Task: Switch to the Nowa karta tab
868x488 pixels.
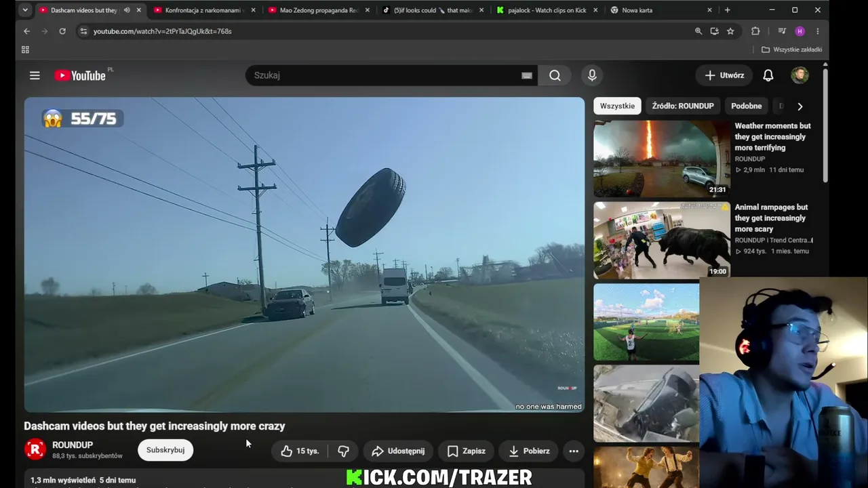Action: (x=663, y=10)
